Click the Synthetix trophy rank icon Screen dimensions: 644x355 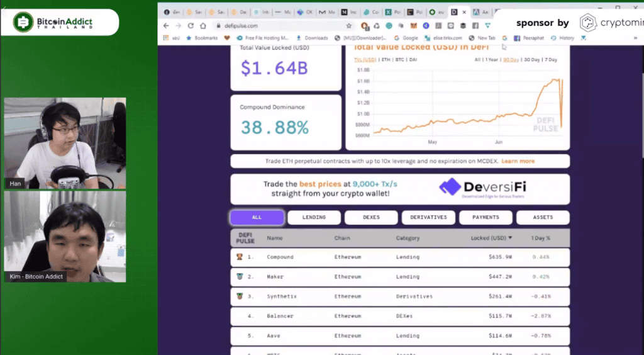click(240, 296)
